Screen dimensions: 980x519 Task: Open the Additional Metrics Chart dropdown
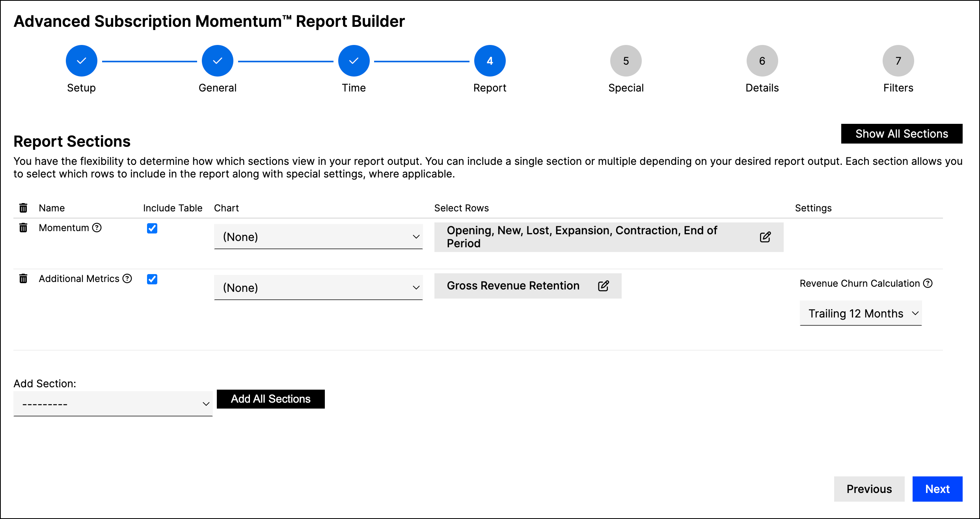pos(318,288)
